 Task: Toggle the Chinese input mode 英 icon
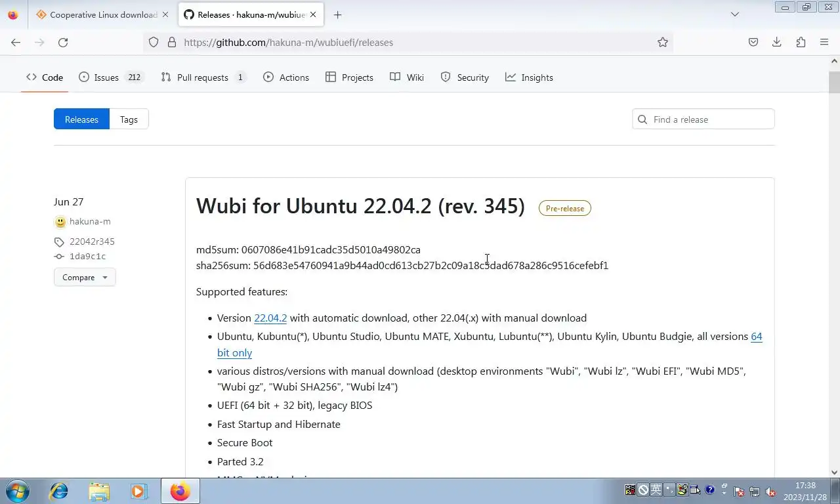point(656,490)
